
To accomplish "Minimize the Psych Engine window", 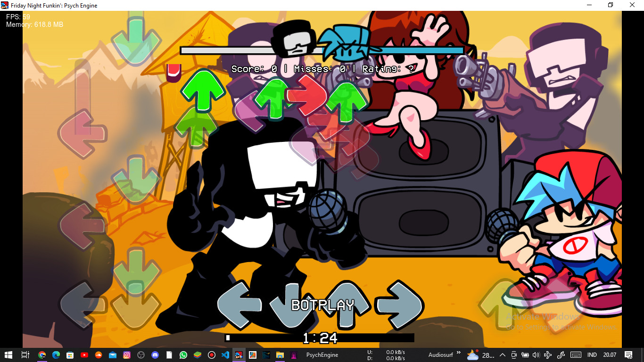I will [589, 5].
